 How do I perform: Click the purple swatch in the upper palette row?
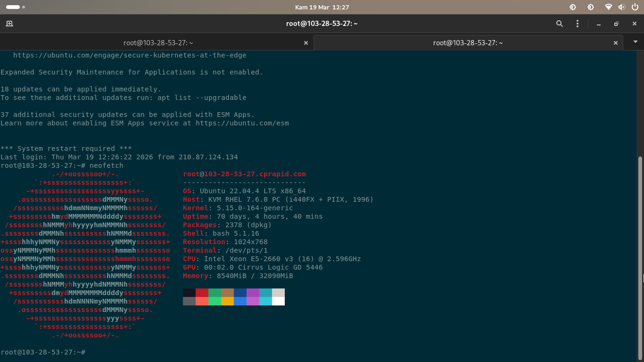[253, 293]
